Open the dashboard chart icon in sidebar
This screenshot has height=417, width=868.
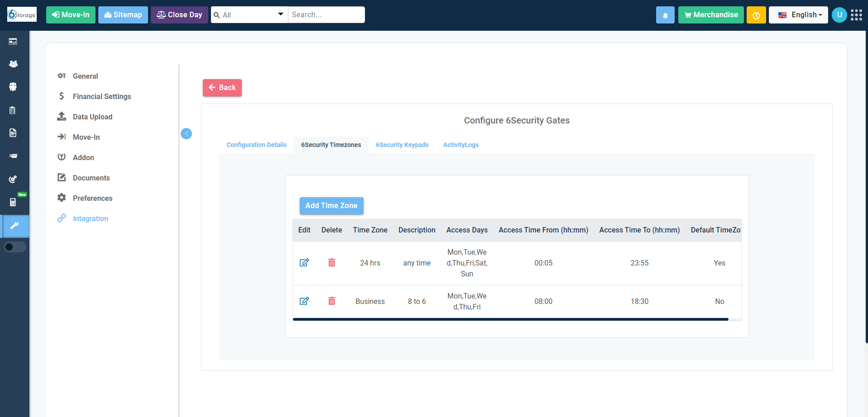13,42
